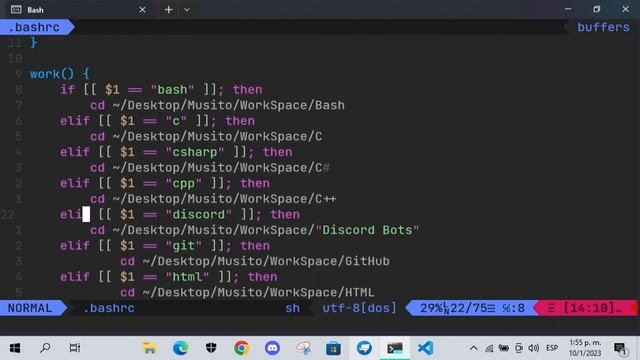Open File Explorer from the taskbar
The image size is (640, 360).
point(149,348)
